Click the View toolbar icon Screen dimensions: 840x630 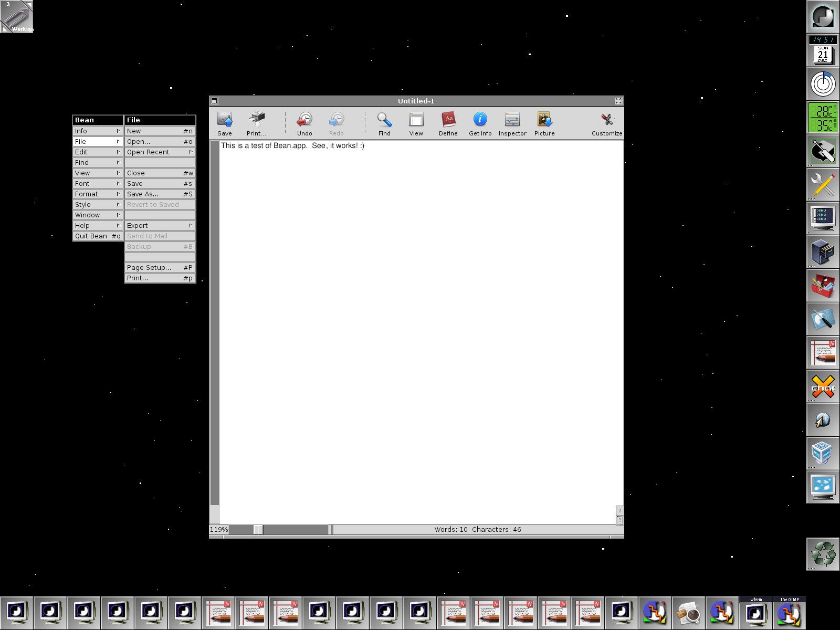pyautogui.click(x=416, y=123)
